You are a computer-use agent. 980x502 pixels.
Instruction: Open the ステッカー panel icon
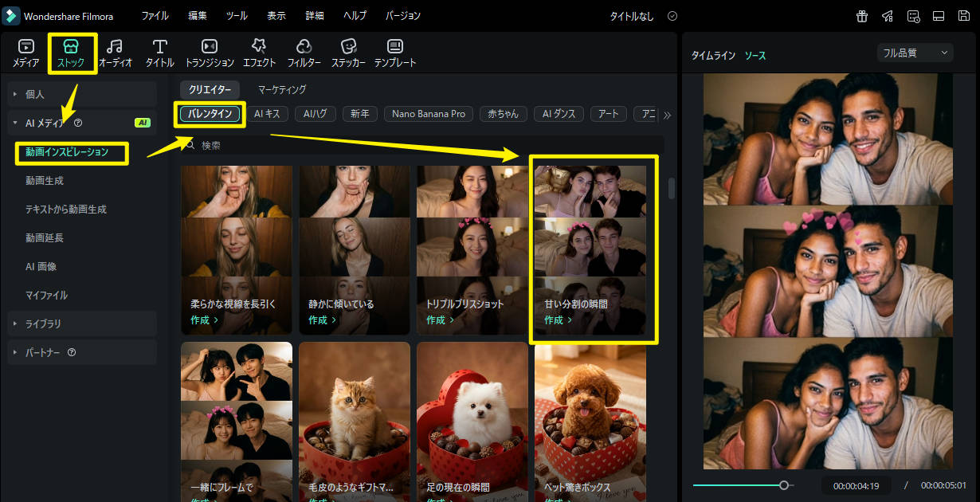point(349,53)
